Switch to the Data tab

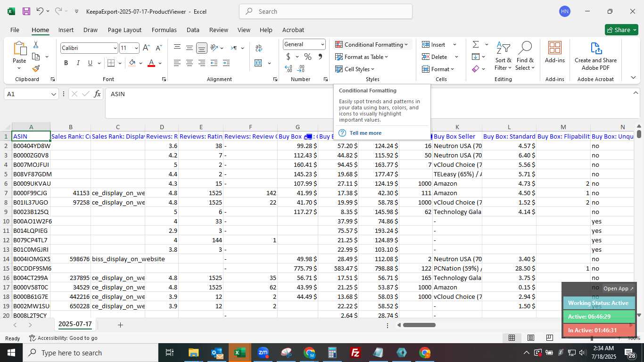point(193,30)
